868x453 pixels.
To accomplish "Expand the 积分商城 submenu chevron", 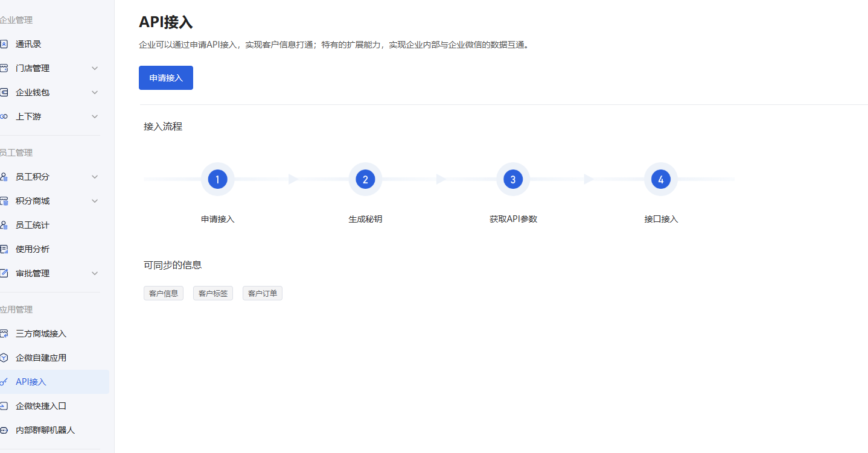I will coord(95,201).
